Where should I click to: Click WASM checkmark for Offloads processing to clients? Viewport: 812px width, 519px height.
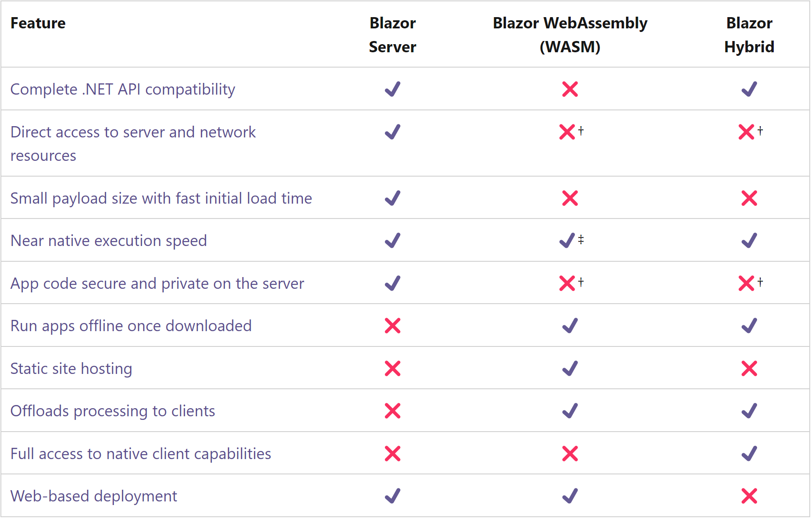coord(570,411)
